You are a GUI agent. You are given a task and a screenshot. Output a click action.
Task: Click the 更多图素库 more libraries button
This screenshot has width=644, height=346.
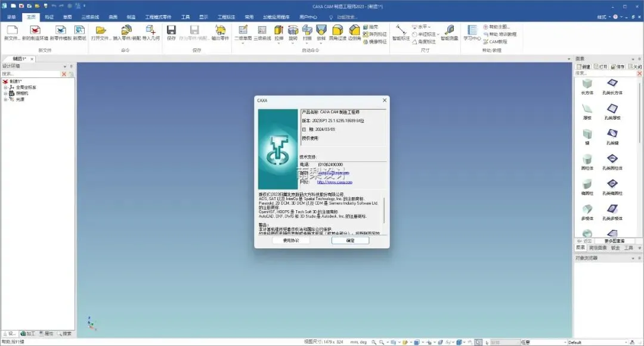coord(614,241)
